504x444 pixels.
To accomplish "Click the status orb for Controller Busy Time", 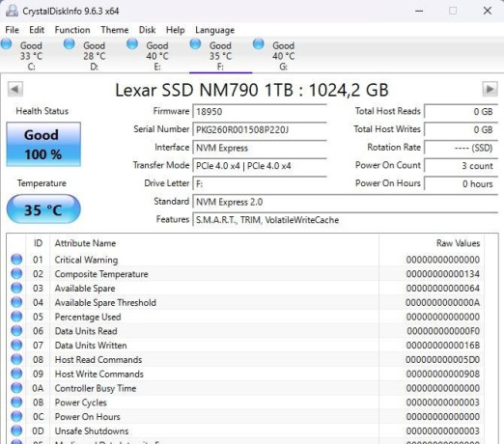I will [16, 388].
